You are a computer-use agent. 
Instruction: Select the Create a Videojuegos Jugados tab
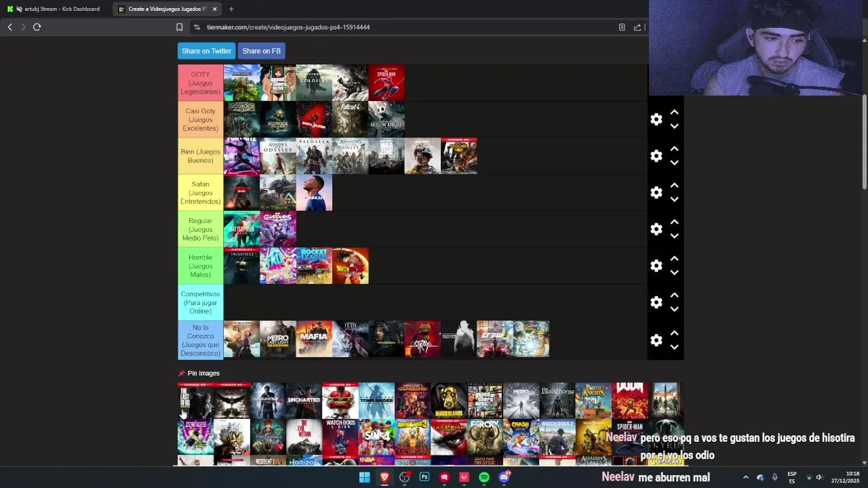tap(168, 9)
